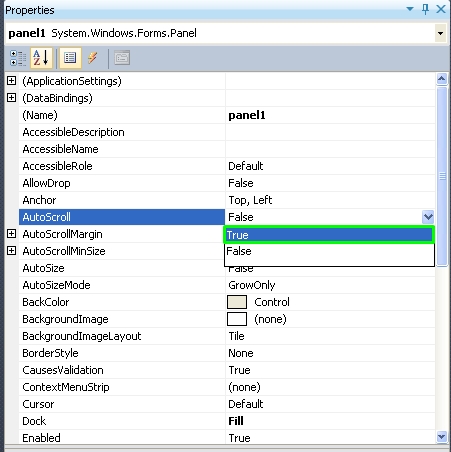Viewport: 451px width, 452px height.
Task: Click the BackColor Control color swatch
Action: (237, 302)
